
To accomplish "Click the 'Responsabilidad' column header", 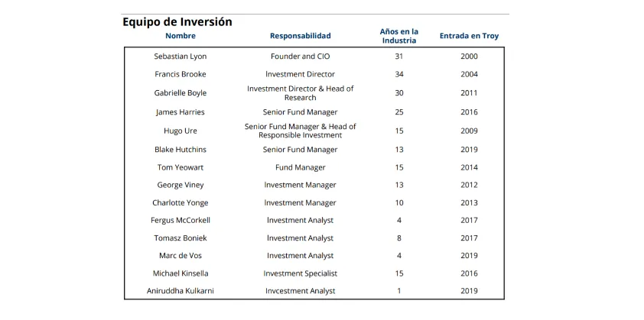I will tap(300, 36).
